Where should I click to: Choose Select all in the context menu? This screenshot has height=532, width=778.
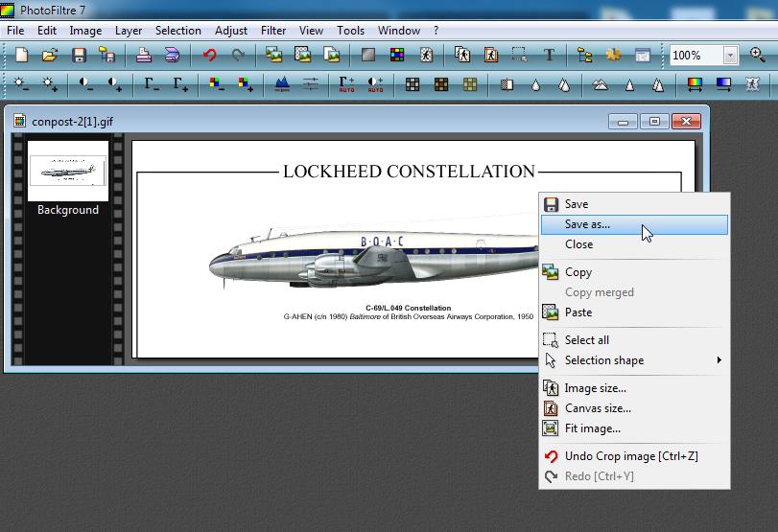634,340
